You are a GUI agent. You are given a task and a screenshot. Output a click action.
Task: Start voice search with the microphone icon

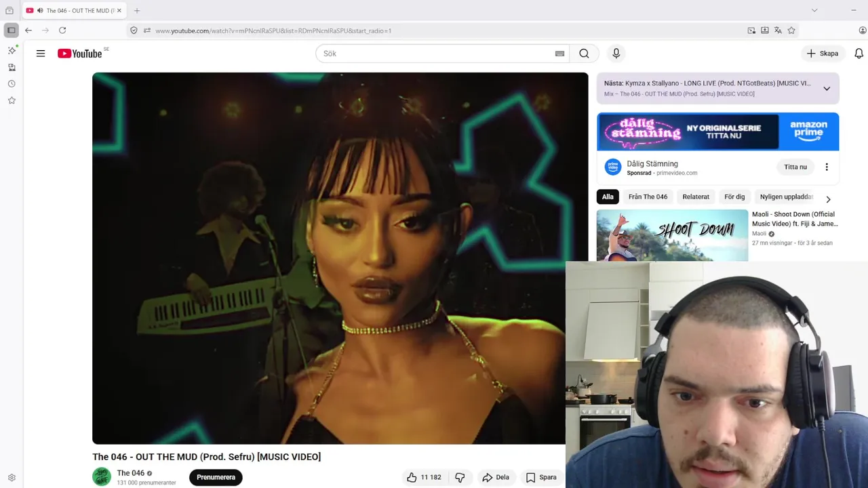coord(616,54)
